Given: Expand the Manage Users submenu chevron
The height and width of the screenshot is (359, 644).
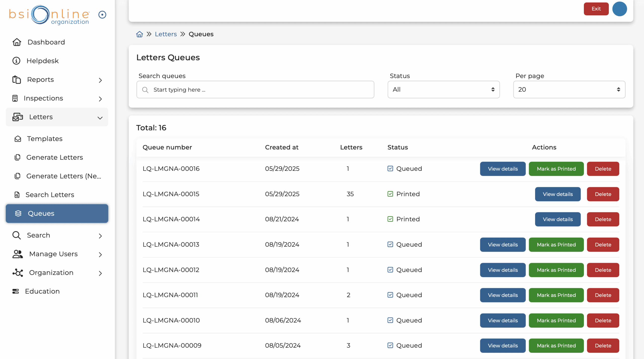Looking at the screenshot, I should pyautogui.click(x=100, y=254).
